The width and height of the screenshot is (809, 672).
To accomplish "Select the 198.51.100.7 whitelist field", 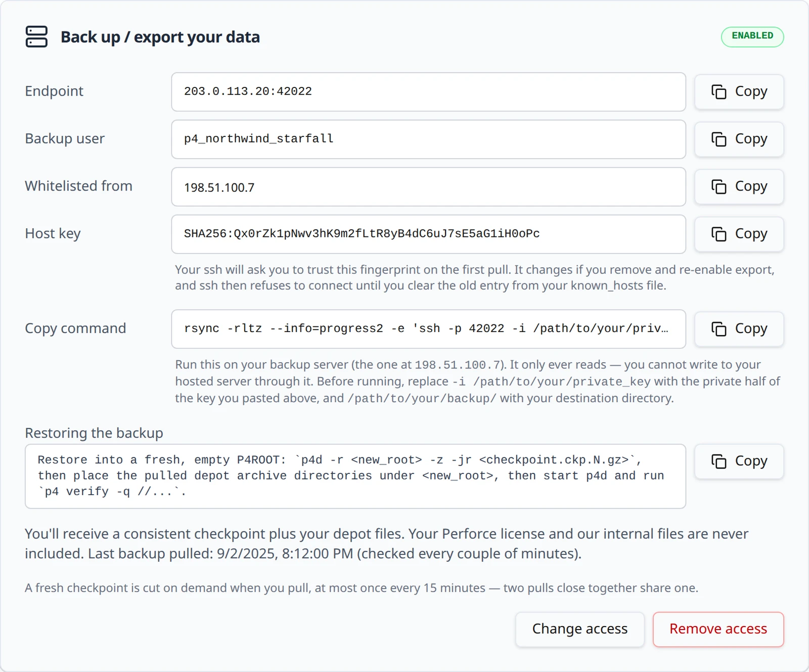I will click(428, 187).
